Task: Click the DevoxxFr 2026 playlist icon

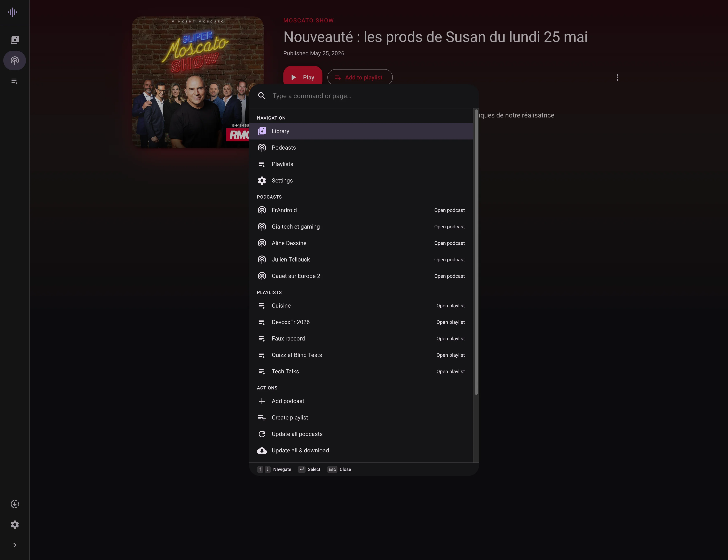Action: [x=262, y=322]
